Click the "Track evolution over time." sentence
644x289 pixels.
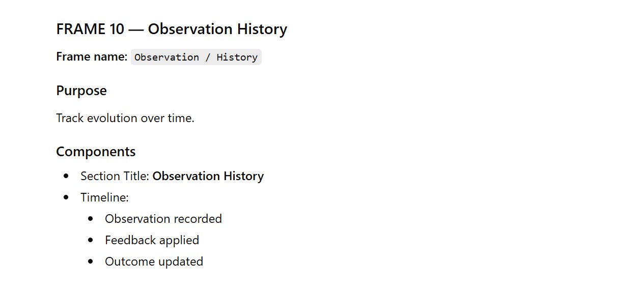(x=125, y=118)
